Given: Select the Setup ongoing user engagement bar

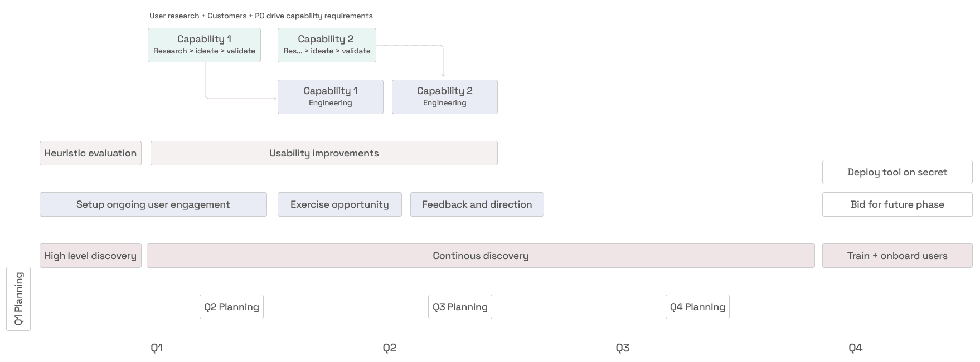Looking at the screenshot, I should pos(153,204).
